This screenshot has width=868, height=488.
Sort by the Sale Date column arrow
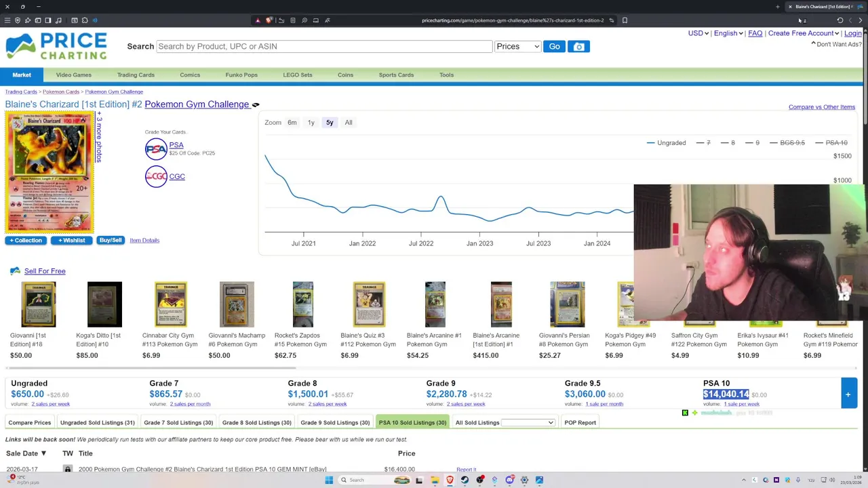tap(43, 453)
